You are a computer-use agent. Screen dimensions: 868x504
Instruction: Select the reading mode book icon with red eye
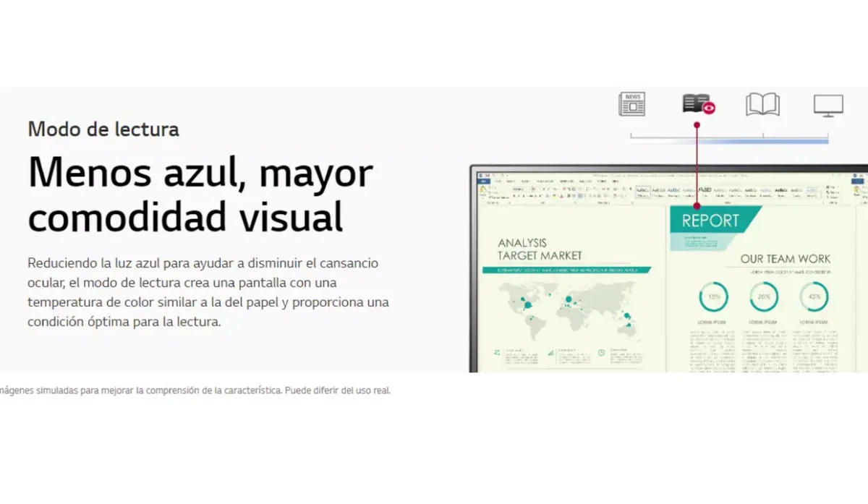698,104
